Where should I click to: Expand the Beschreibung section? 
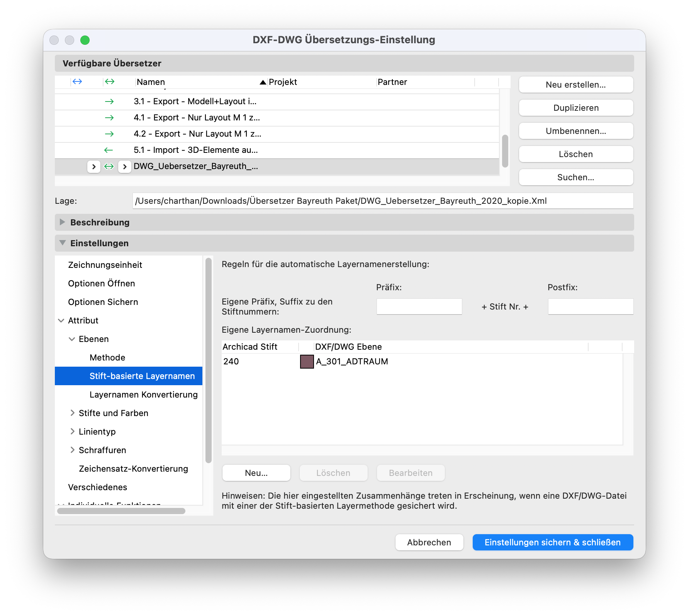pyautogui.click(x=62, y=222)
